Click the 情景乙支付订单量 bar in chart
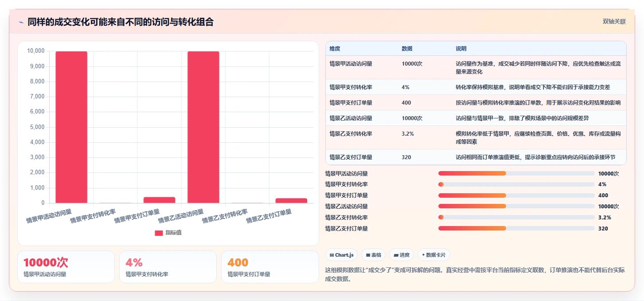Viewport: 644px width, 301px height. click(x=291, y=201)
